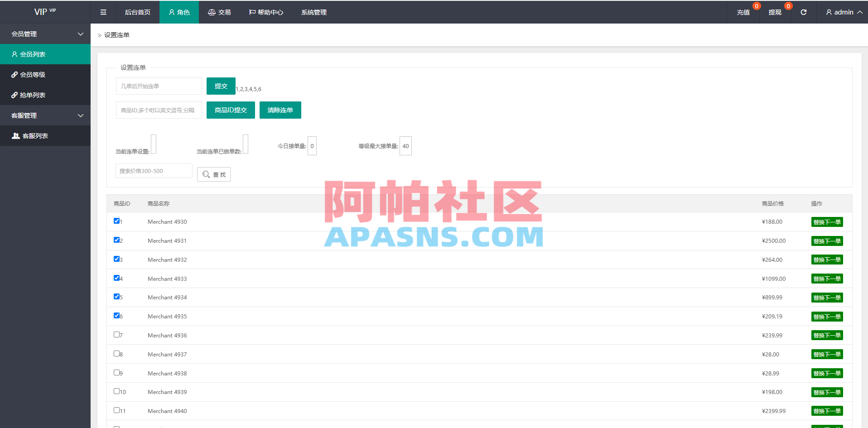Open the admin account dropdown
868x428 pixels.
click(843, 12)
